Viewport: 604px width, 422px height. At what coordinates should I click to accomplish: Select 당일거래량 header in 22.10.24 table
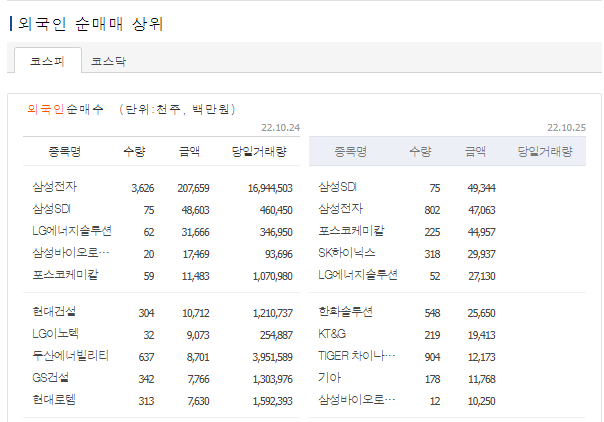[x=259, y=151]
